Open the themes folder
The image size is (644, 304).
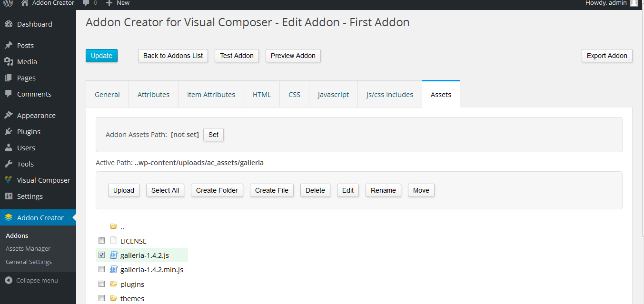(x=132, y=299)
